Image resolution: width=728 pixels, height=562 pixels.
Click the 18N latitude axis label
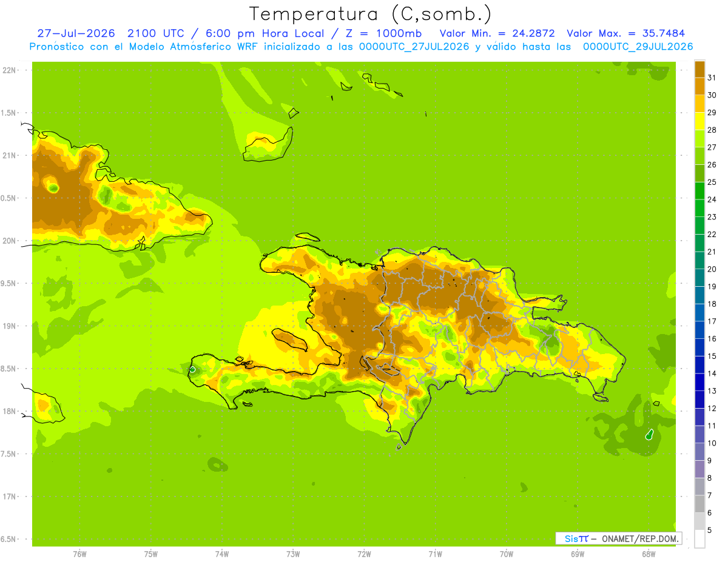(x=9, y=412)
